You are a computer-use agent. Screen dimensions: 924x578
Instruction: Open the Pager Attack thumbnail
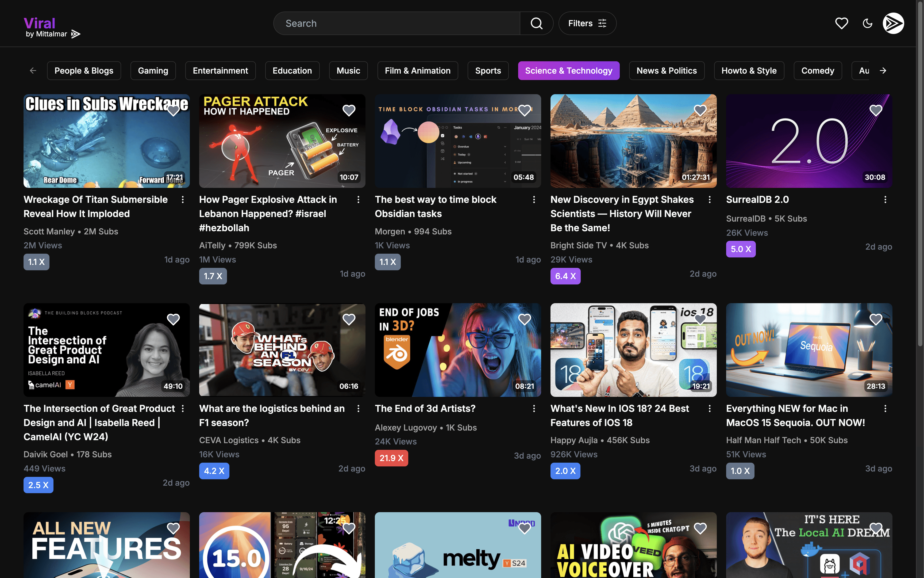pos(282,141)
